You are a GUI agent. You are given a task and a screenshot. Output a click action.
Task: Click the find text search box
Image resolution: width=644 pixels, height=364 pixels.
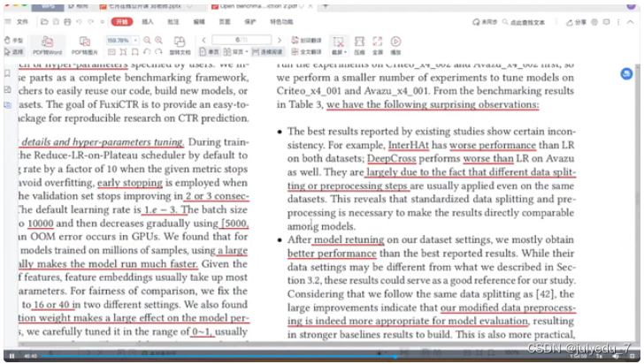pyautogui.click(x=524, y=22)
